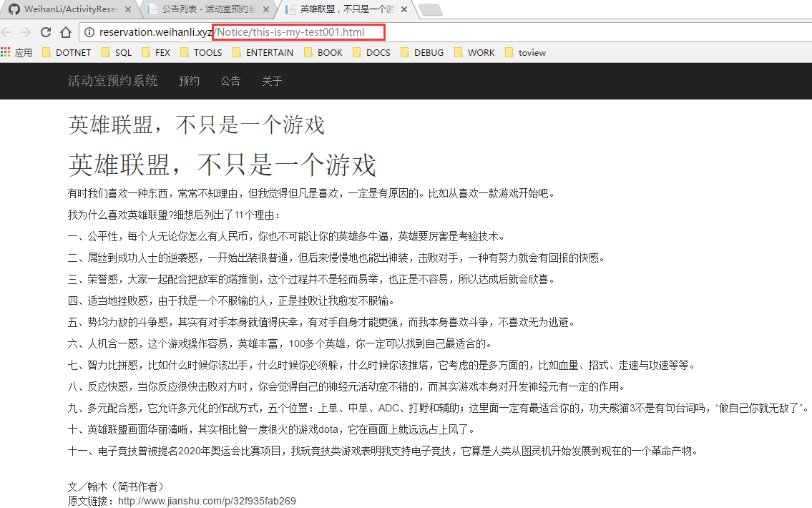View site information icon in address bar

(89, 32)
